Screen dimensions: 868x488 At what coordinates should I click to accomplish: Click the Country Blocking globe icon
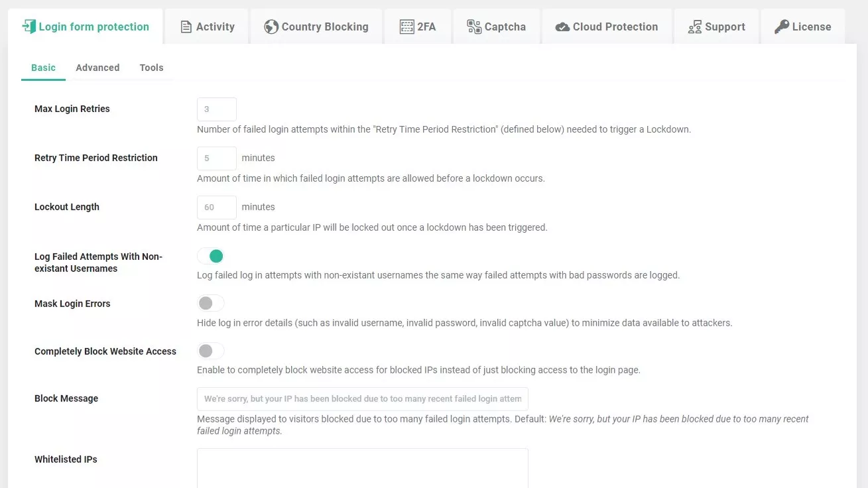[271, 27]
